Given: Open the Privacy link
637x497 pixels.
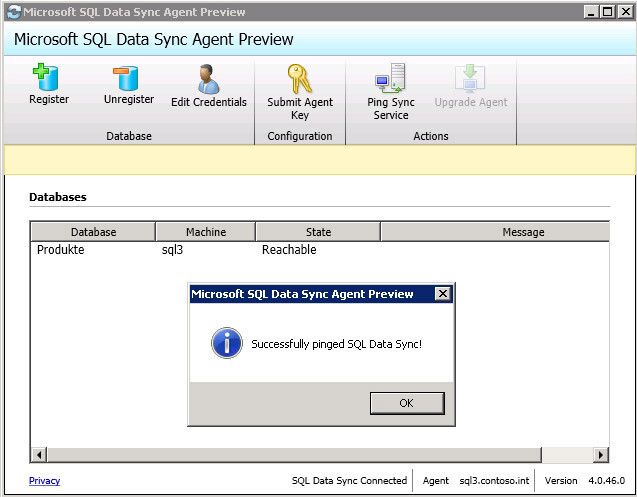Looking at the screenshot, I should (44, 481).
